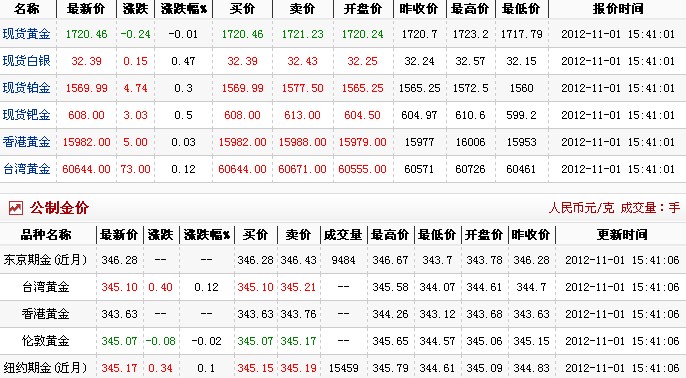Open the 香港黄金 link in top table
Viewport: 686px width, 378px height.
[27, 142]
